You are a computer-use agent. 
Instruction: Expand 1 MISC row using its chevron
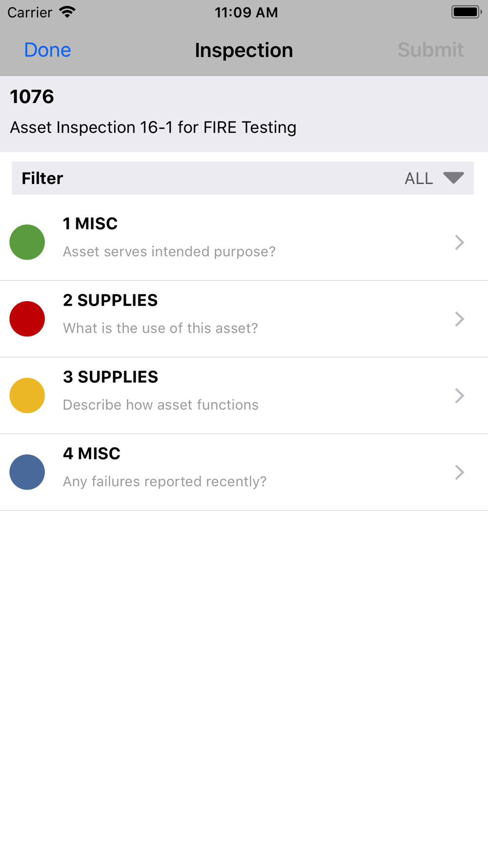click(x=459, y=242)
